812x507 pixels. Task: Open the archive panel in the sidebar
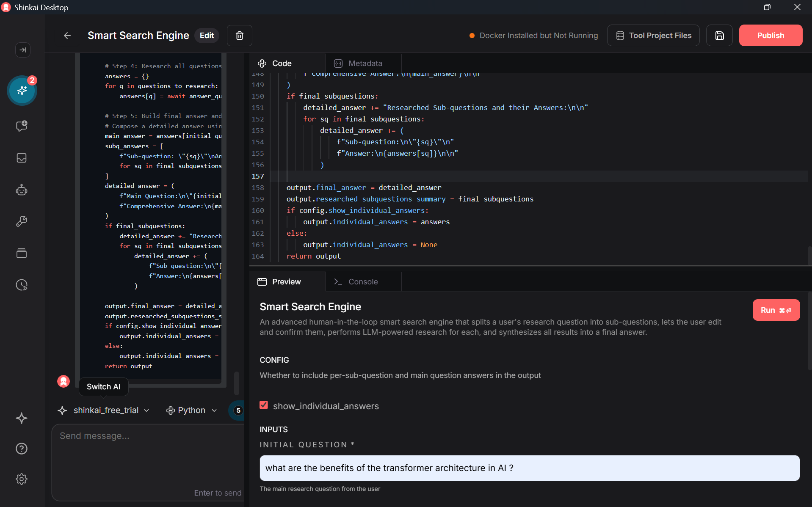click(22, 253)
